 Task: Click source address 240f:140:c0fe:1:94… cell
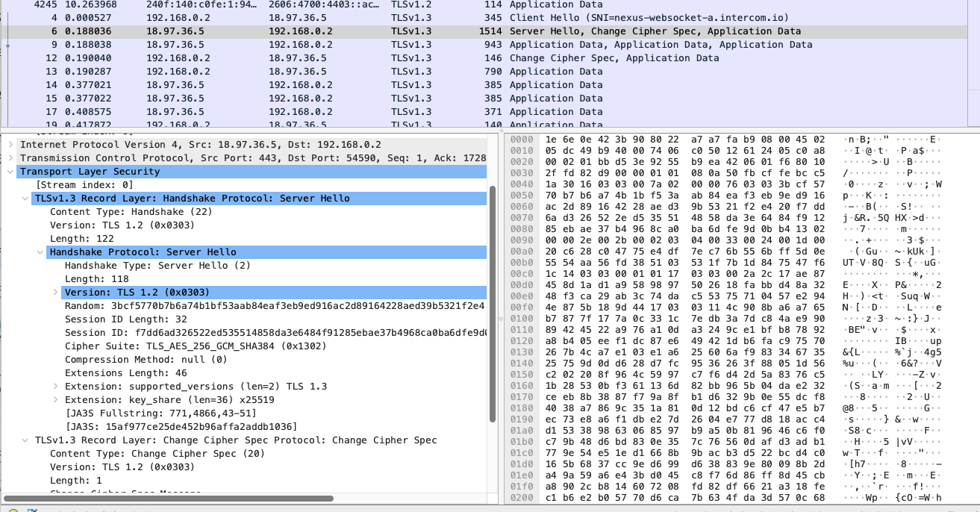pyautogui.click(x=201, y=4)
